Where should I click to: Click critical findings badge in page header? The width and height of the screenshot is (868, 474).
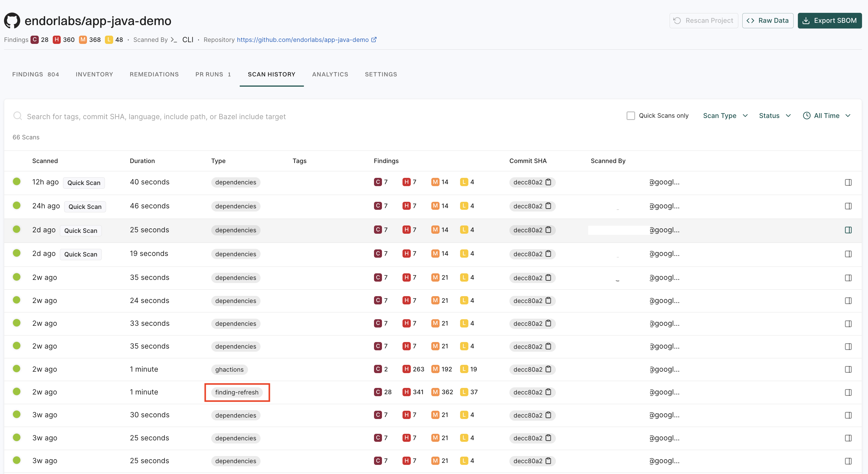34,40
